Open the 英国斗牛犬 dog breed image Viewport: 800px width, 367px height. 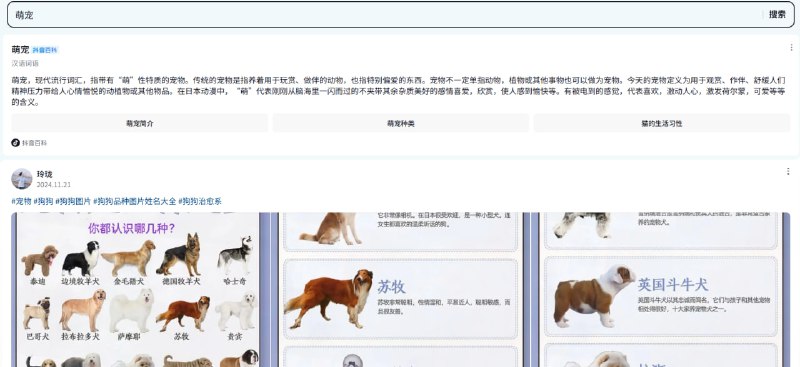pyautogui.click(x=662, y=290)
